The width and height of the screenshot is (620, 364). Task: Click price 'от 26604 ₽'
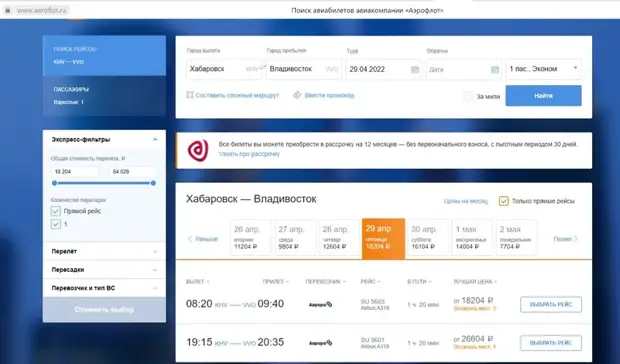[x=474, y=339]
